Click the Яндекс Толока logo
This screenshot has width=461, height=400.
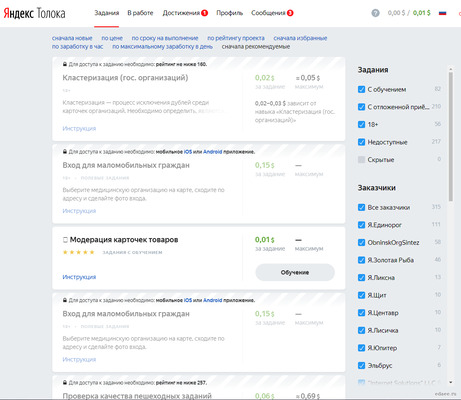pos(34,13)
